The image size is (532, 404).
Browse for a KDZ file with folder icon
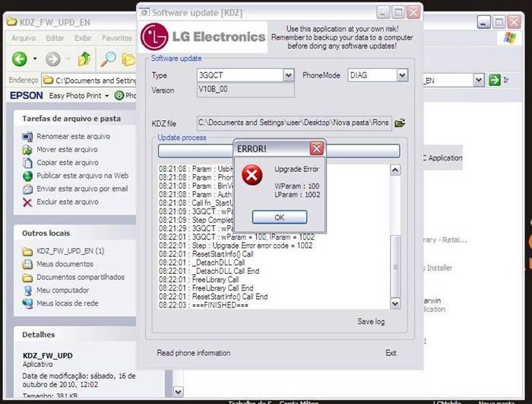(x=400, y=122)
